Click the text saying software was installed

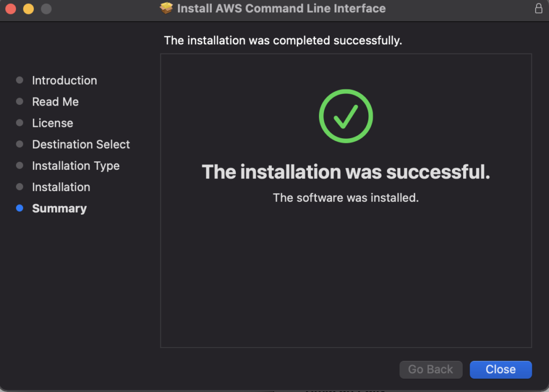(345, 198)
